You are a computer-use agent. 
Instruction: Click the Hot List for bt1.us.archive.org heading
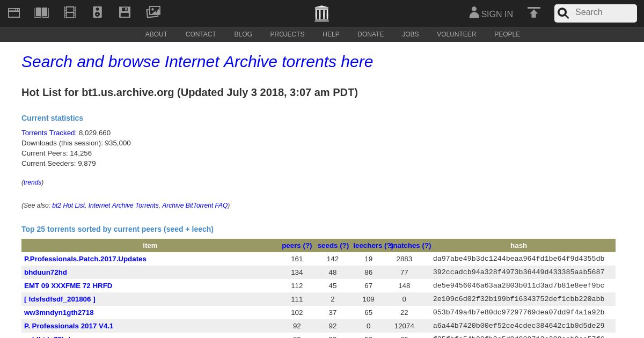click(189, 92)
